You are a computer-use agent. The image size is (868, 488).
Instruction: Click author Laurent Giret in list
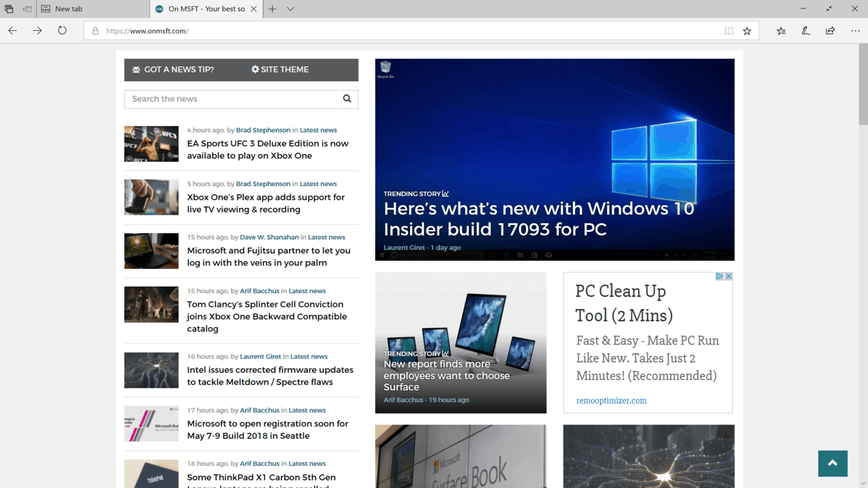click(x=260, y=356)
